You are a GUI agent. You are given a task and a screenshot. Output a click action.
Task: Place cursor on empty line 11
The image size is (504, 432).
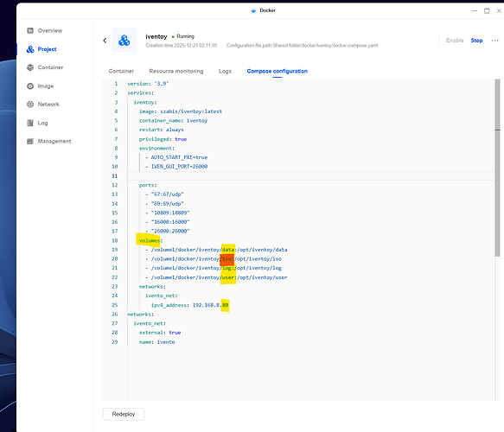point(310,176)
